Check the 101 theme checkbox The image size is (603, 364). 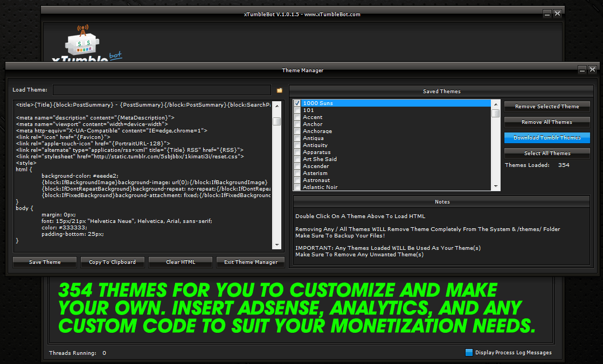pos(297,110)
